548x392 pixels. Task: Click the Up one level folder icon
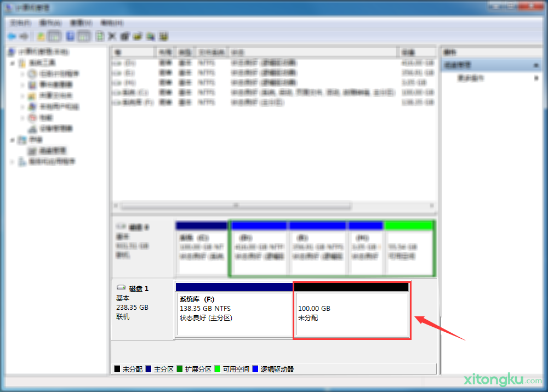[x=41, y=36]
